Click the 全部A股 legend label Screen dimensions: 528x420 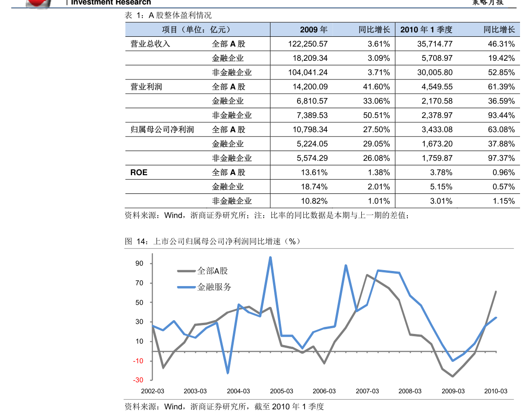212,271
